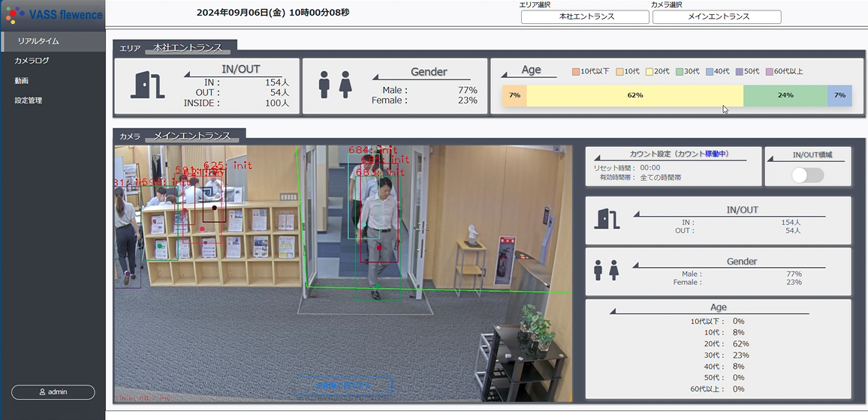The width and height of the screenshot is (868, 420).
Task: Click the 30代 green legend swatch
Action: coord(680,71)
